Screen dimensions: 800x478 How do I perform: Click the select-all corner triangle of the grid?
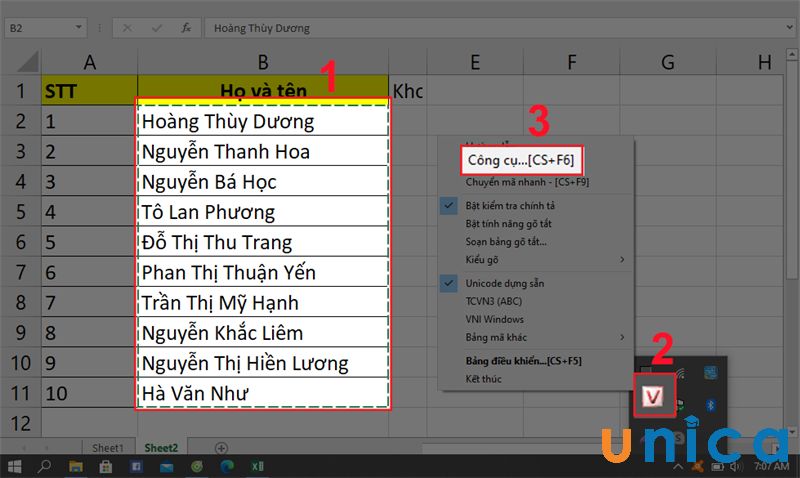point(28,61)
